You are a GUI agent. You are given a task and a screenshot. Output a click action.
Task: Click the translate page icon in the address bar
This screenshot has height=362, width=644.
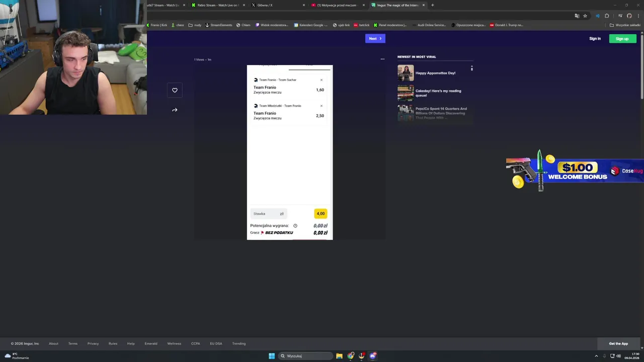click(x=577, y=16)
